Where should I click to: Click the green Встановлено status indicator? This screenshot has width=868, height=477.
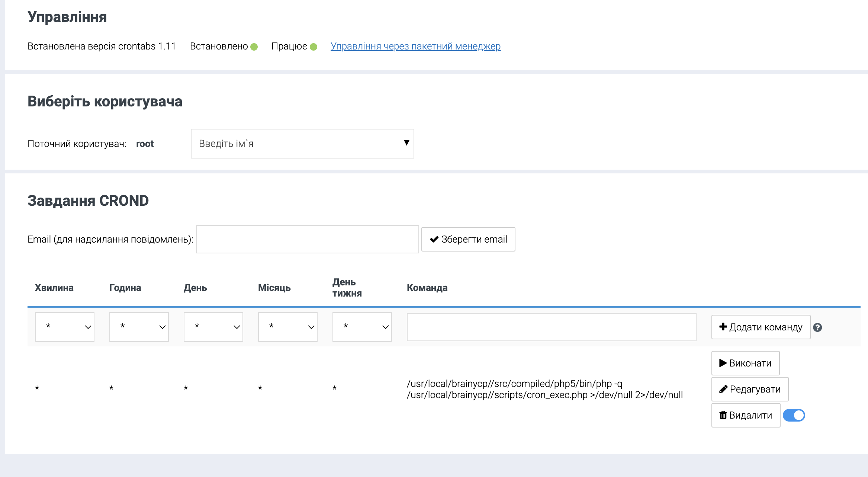(x=254, y=47)
